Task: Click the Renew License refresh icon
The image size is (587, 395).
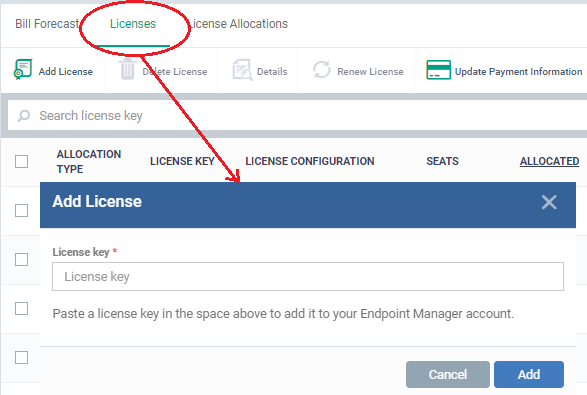Action: (322, 70)
